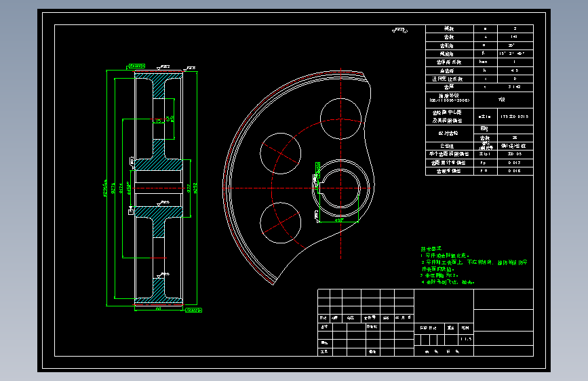The image size is (588, 381).
Task: Select technical requirement note line 3
Action: (x=439, y=275)
